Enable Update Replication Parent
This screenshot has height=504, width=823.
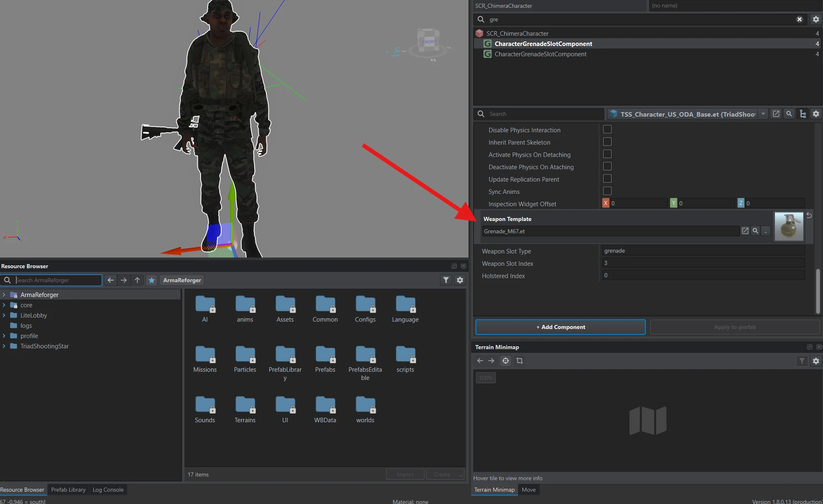tap(607, 179)
